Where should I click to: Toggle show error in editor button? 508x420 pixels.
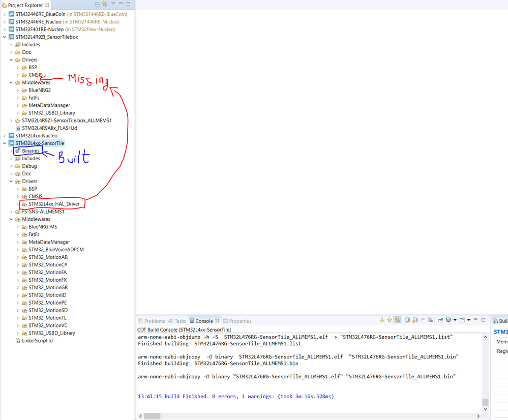click(397, 320)
